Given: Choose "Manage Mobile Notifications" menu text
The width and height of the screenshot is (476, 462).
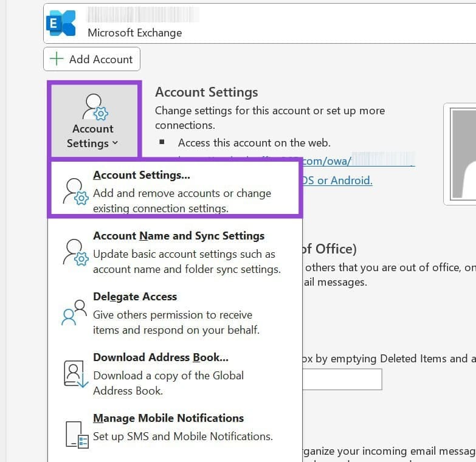Looking at the screenshot, I should click(x=168, y=418).
